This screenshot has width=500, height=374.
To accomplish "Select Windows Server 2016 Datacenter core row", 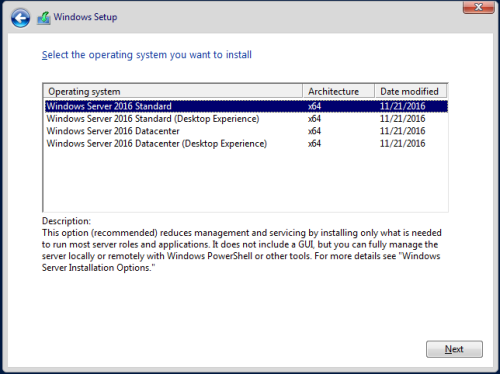I will (246, 131).
